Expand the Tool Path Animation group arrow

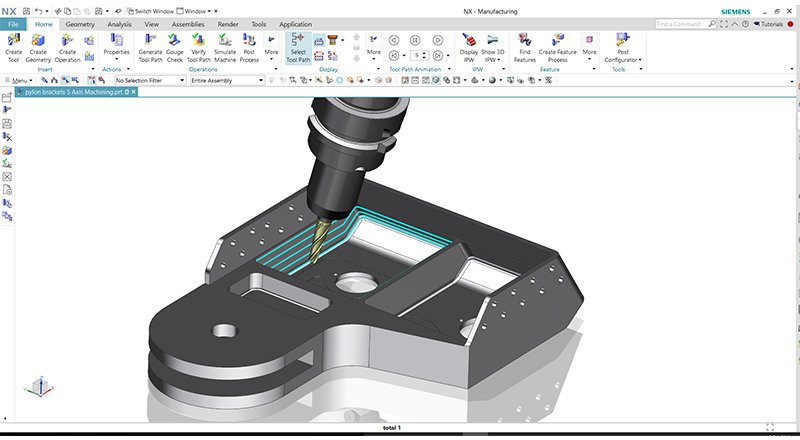pos(449,69)
